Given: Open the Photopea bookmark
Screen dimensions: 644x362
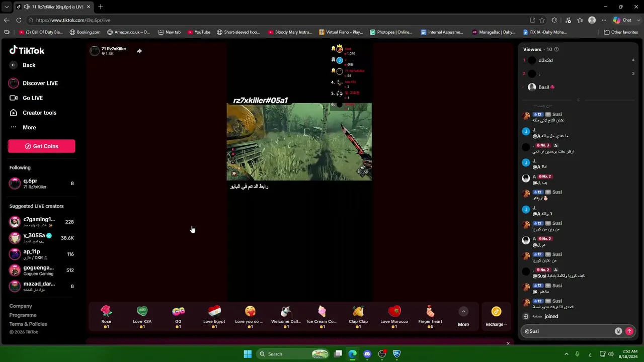Looking at the screenshot, I should (x=391, y=32).
